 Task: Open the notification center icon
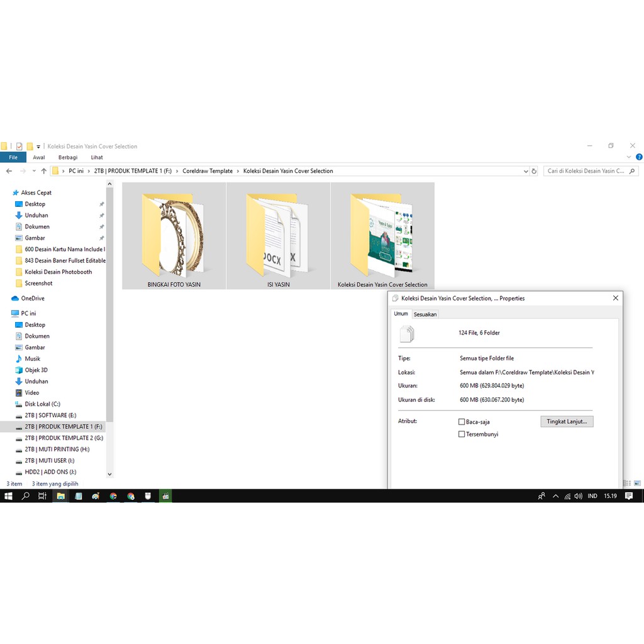[x=629, y=496]
